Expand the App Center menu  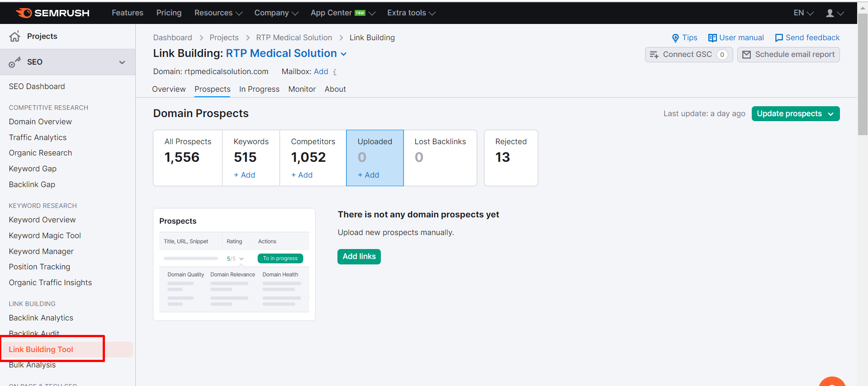point(343,13)
